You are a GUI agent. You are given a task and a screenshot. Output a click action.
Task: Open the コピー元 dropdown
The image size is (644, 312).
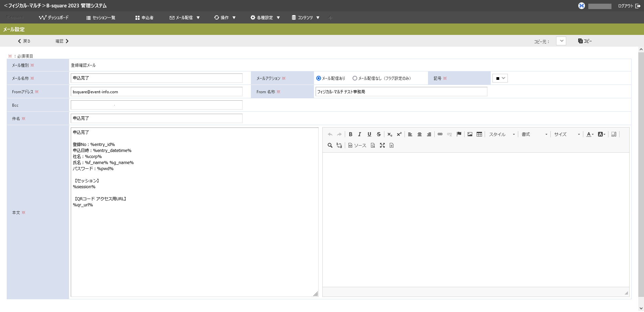[x=561, y=41]
